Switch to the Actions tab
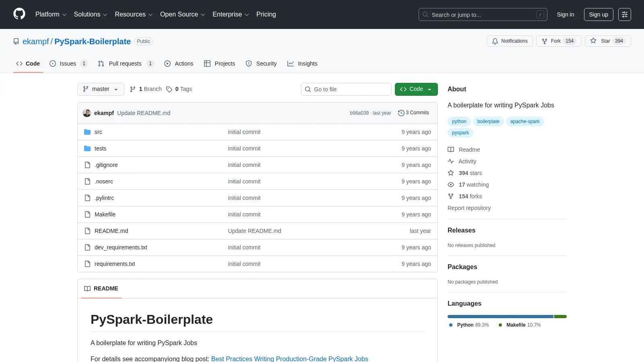This screenshot has height=362, width=644. tap(179, 64)
